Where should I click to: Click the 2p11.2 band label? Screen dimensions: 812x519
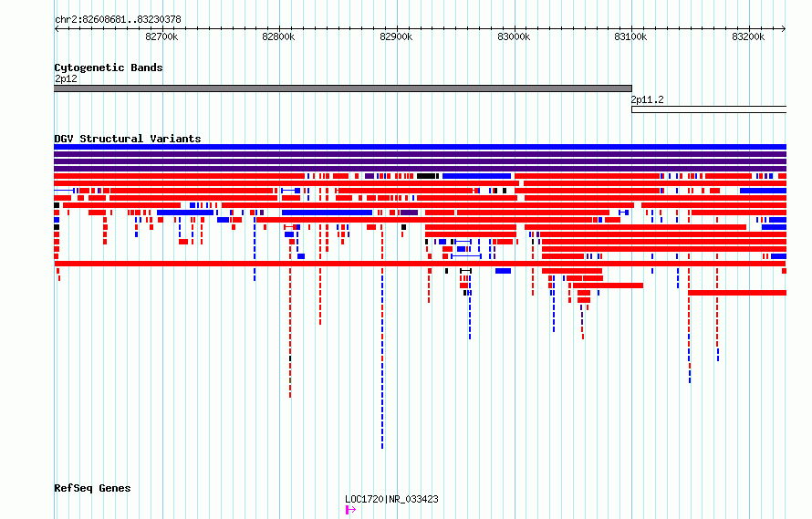pyautogui.click(x=648, y=99)
